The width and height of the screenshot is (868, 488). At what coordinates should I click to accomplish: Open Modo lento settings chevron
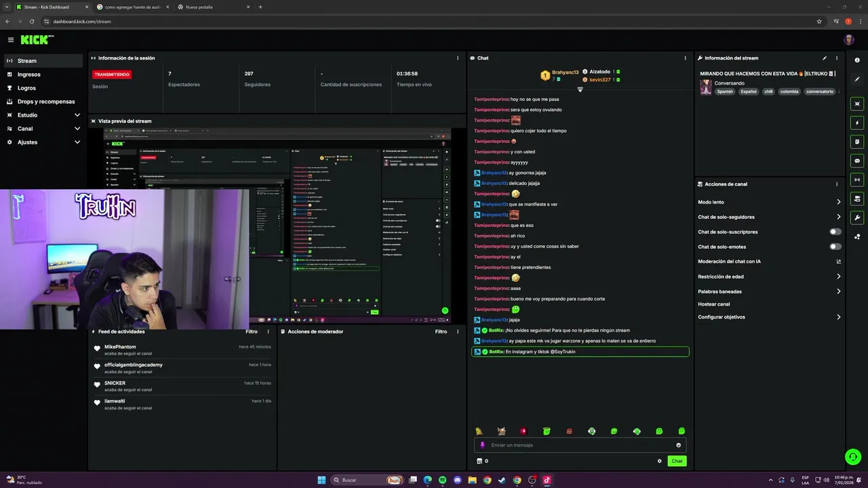[838, 202]
